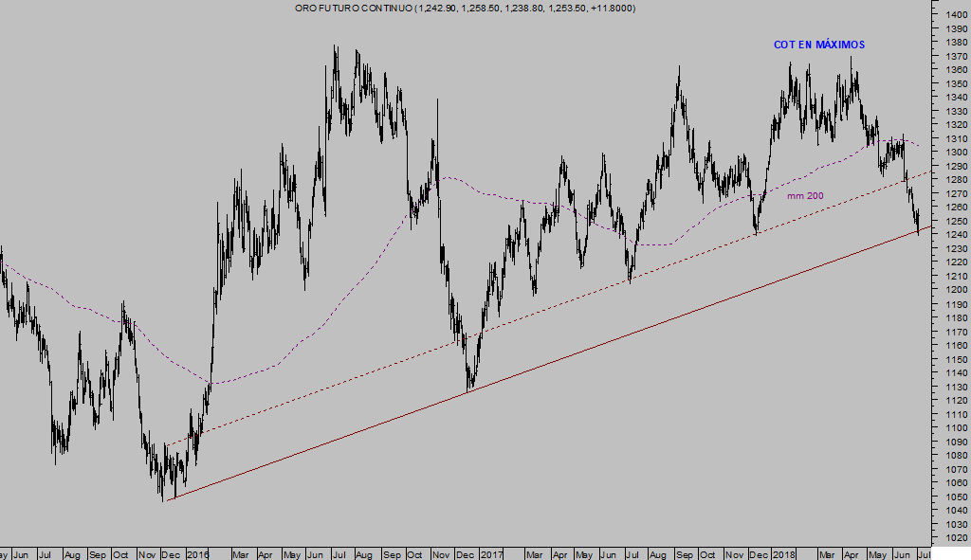Select the 2016 year marker on time axis
The width and height of the screenshot is (971, 560).
coord(197,552)
